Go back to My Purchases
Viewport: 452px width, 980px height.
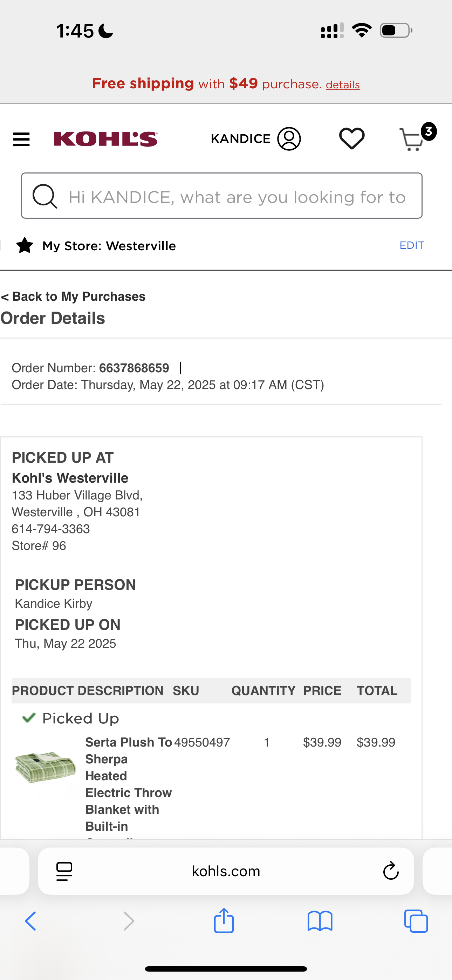[73, 297]
